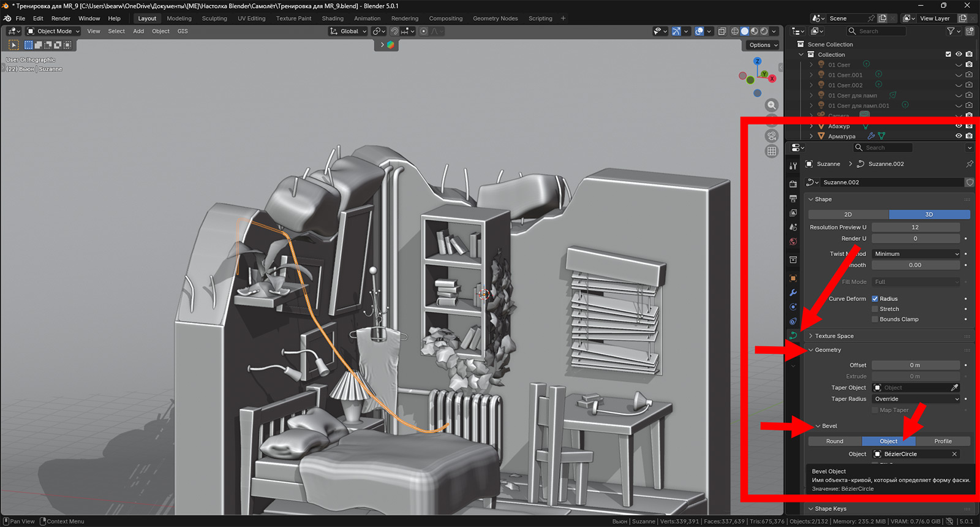The width and height of the screenshot is (980, 527).
Task: Enable wireframe viewport shading mode
Action: [x=735, y=31]
